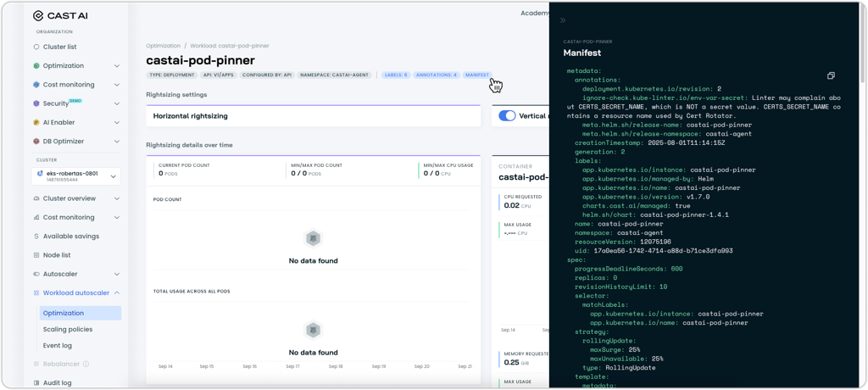Click the Manifest panel vertical scrollbar
The height and width of the screenshot is (390, 868).
pyautogui.click(x=861, y=44)
